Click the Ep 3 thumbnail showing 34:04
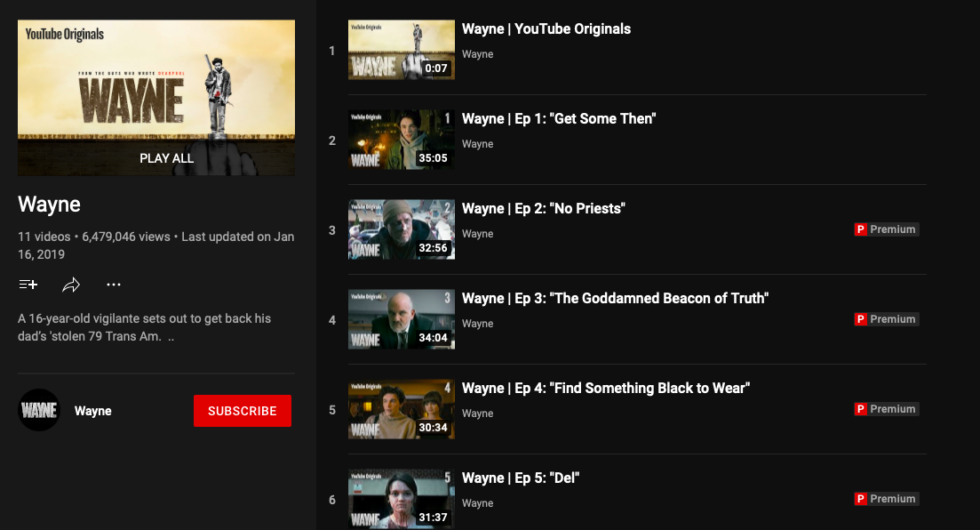Viewport: 980px width, 530px height. click(402, 319)
